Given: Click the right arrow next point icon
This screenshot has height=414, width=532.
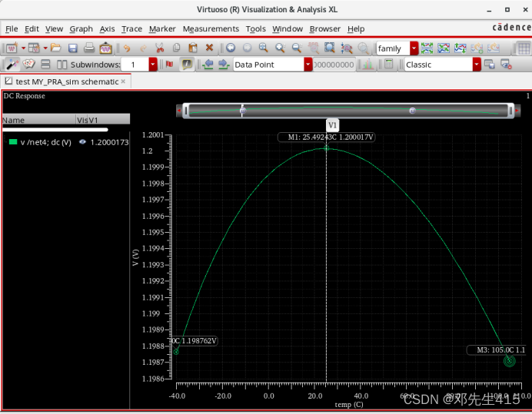Looking at the screenshot, I should pos(224,64).
